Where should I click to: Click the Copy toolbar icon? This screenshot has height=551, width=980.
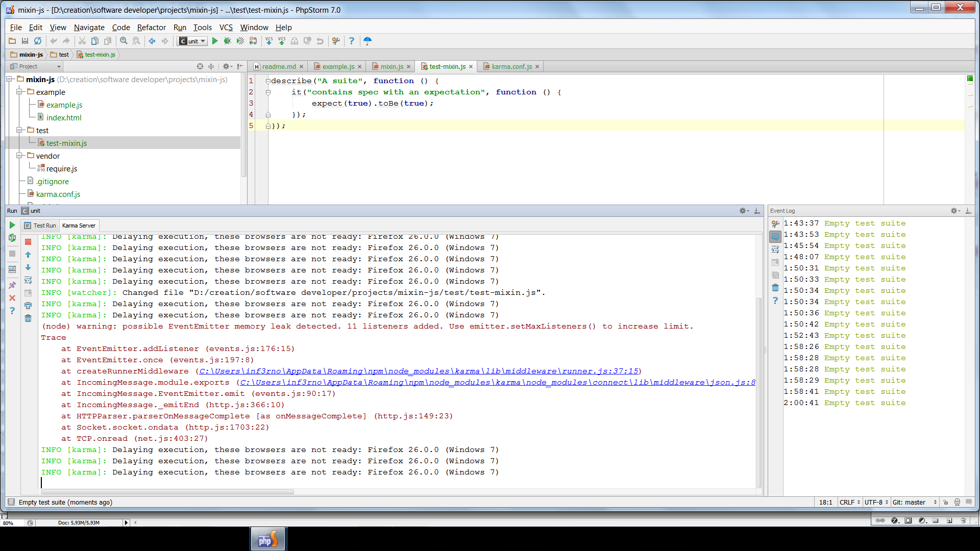tap(94, 41)
